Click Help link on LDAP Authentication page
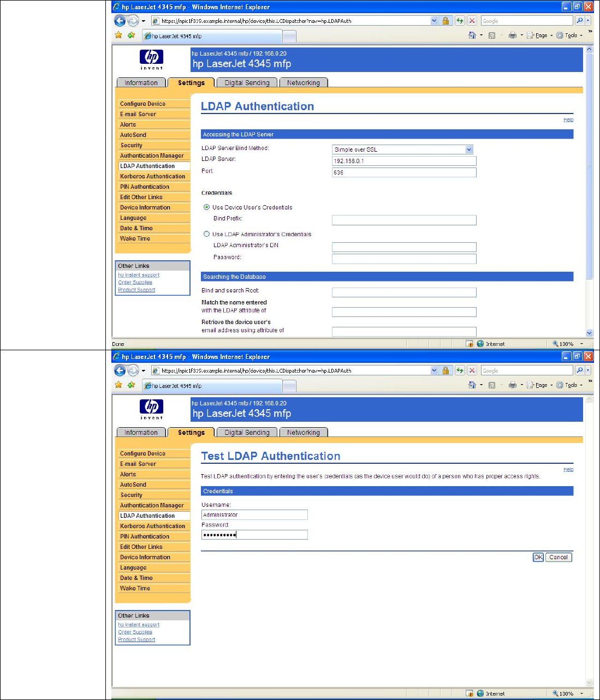This screenshot has width=600, height=700. (568, 119)
